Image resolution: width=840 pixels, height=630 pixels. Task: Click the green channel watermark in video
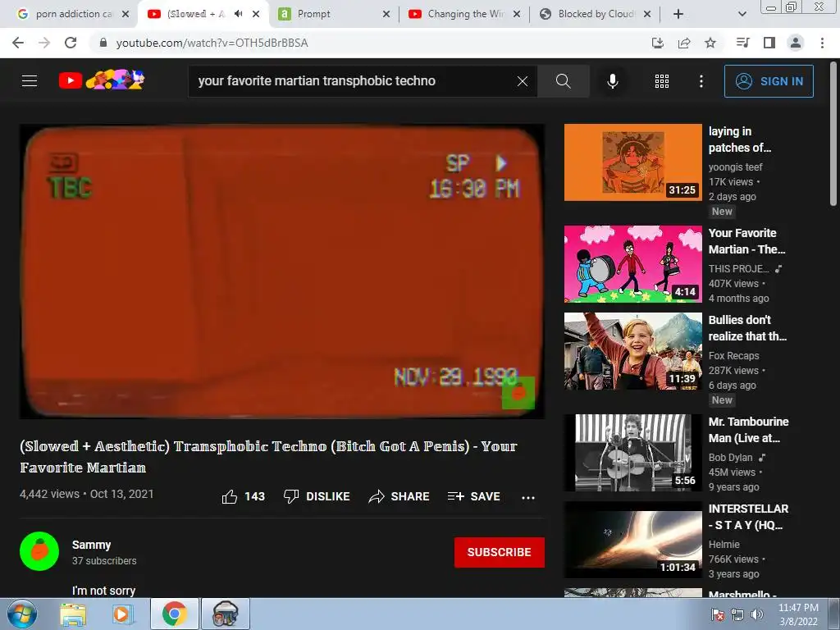(518, 393)
